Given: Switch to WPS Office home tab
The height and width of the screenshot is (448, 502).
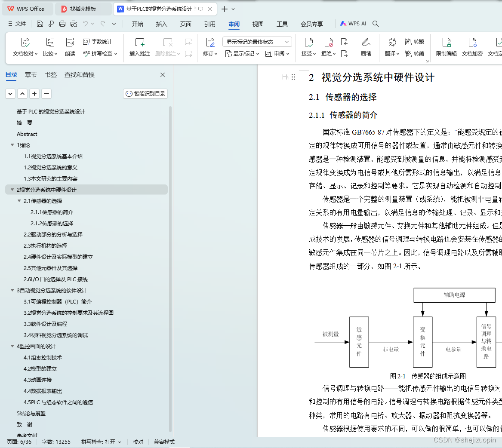Looking at the screenshot, I should click(27, 9).
